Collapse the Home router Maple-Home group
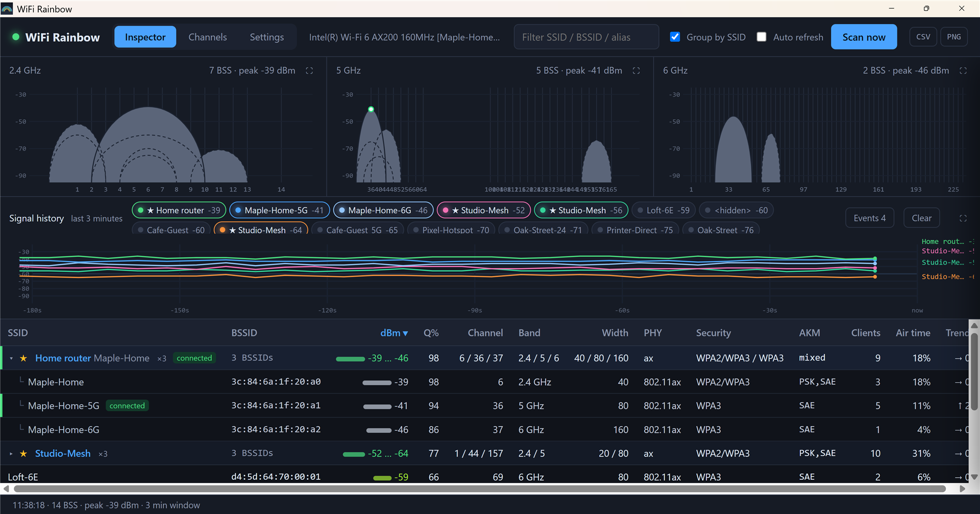This screenshot has height=514, width=980. pyautogui.click(x=11, y=358)
